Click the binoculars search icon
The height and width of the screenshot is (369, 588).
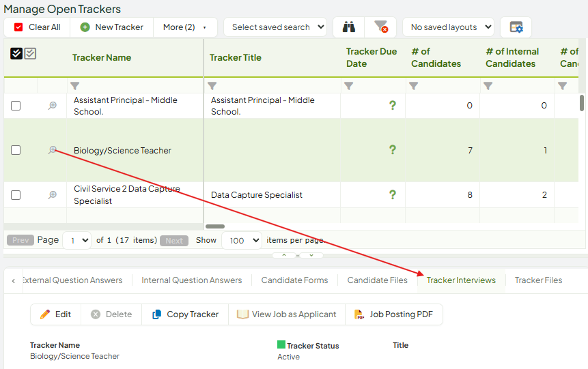tap(349, 27)
